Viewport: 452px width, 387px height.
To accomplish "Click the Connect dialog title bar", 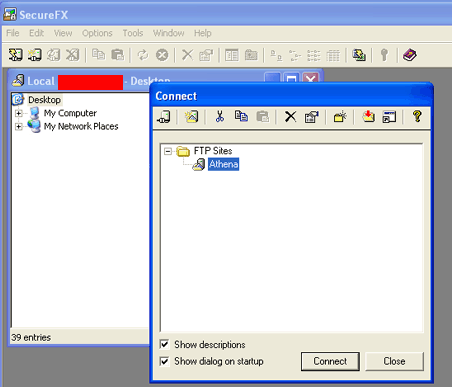I will [291, 96].
